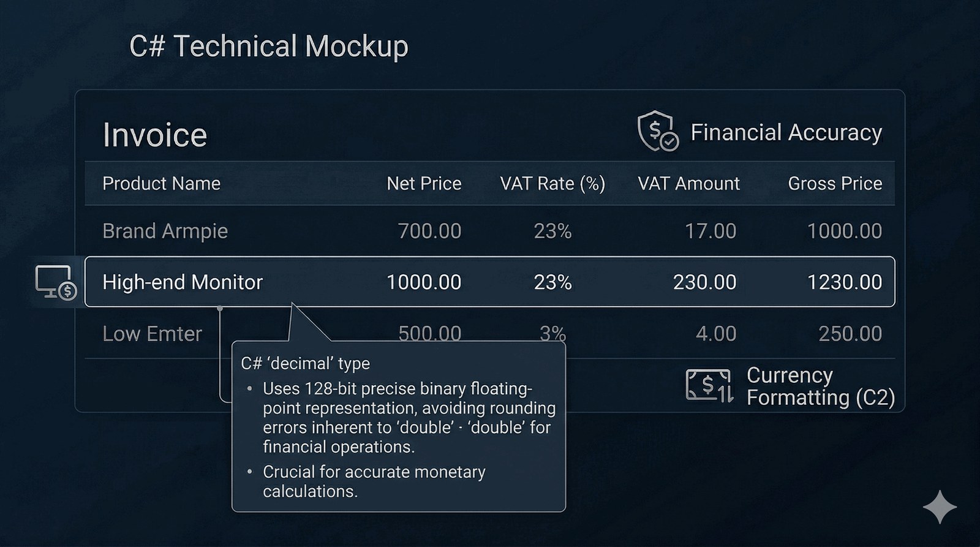The width and height of the screenshot is (980, 547).
Task: Click the monitor with dollar icon
Action: [x=55, y=282]
